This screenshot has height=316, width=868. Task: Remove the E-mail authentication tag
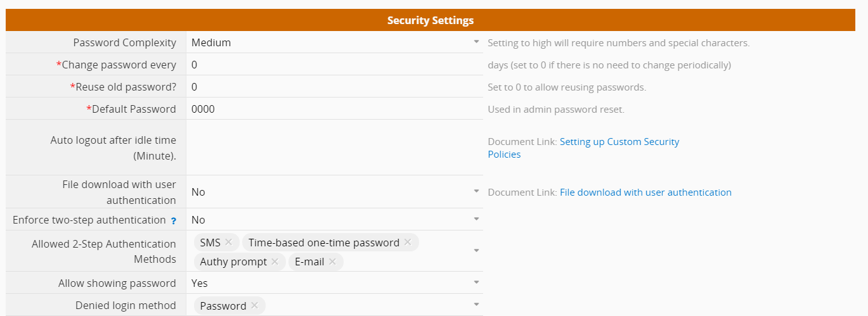(332, 262)
